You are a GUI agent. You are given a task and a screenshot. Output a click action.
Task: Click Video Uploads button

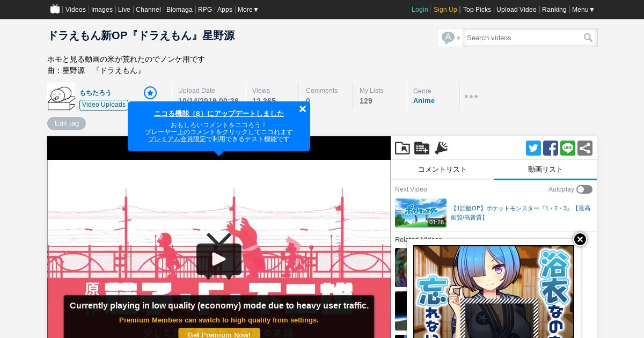[104, 105]
